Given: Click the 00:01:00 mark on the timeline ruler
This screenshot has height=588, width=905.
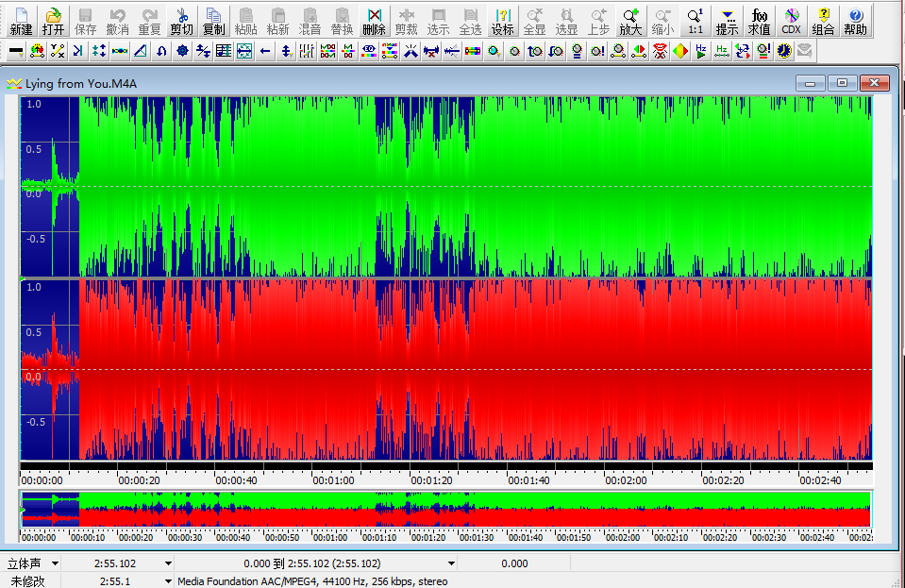Looking at the screenshot, I should [x=333, y=479].
